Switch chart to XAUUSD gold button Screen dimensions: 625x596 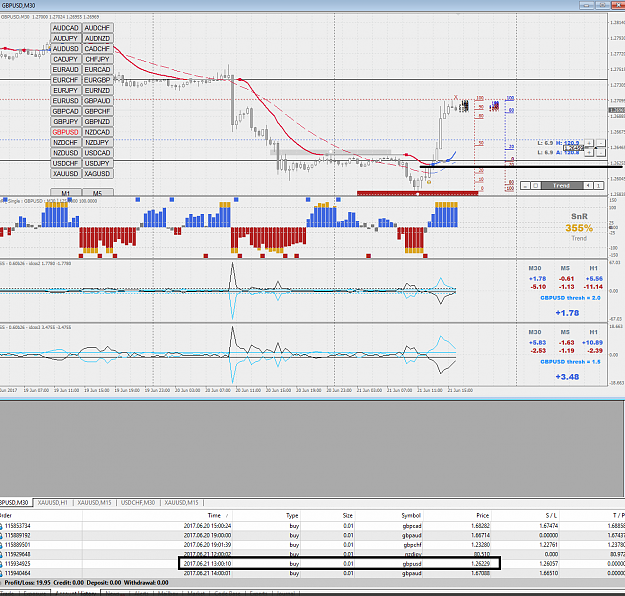click(66, 174)
